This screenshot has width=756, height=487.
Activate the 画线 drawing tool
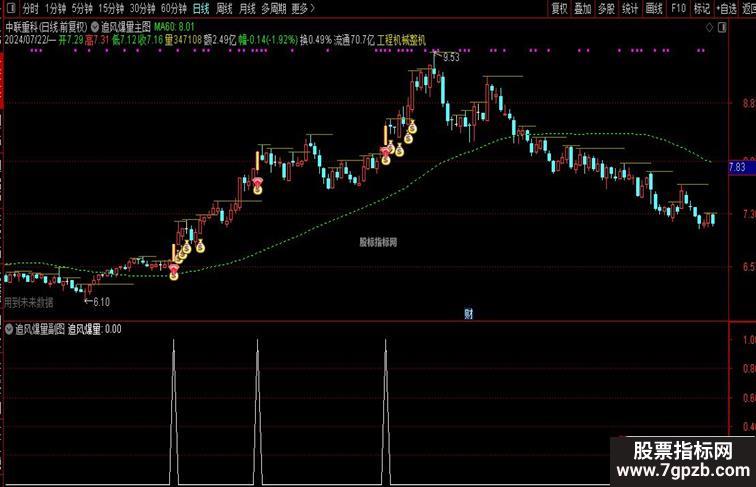coord(654,8)
